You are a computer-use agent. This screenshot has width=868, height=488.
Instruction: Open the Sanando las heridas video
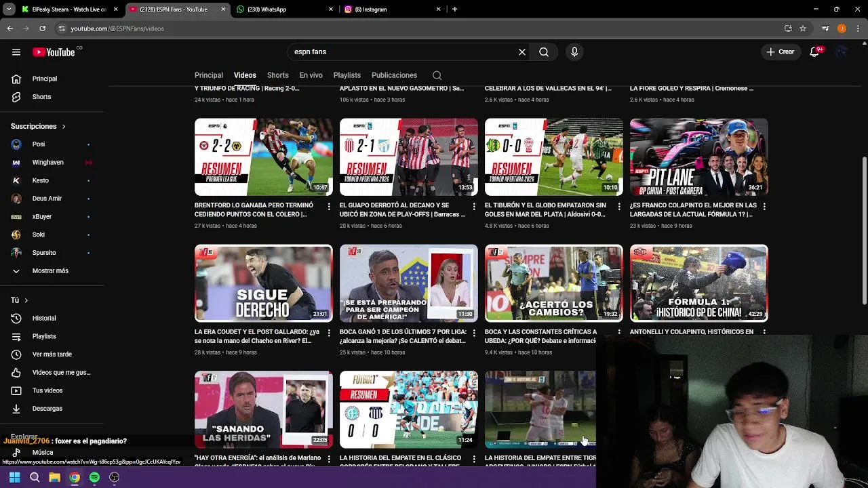(x=264, y=409)
